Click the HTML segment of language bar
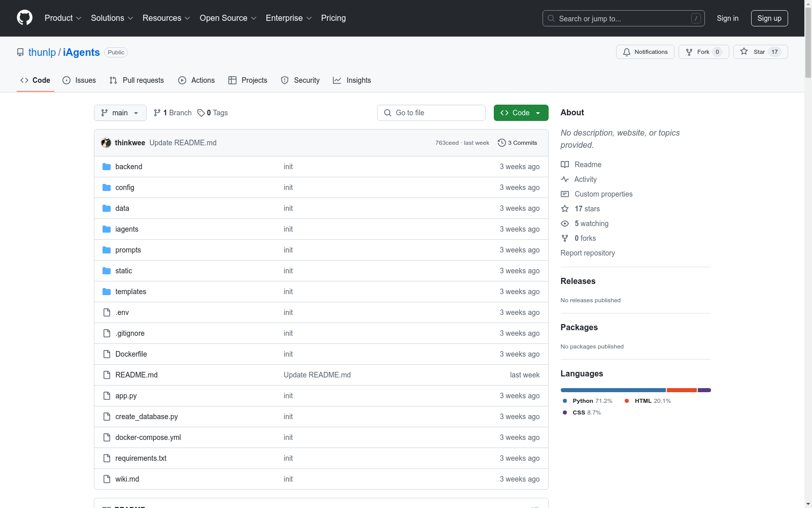Image resolution: width=812 pixels, height=508 pixels. point(682,390)
